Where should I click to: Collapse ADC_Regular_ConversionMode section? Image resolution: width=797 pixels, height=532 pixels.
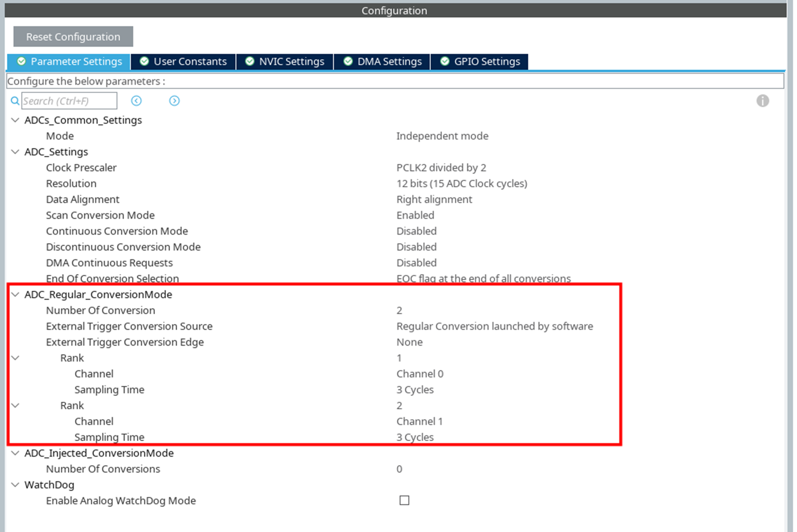click(x=15, y=294)
